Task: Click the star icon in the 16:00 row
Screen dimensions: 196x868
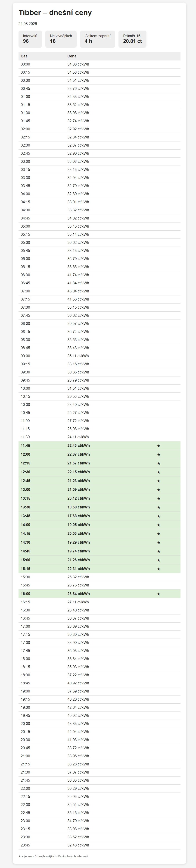Action: (x=159, y=594)
